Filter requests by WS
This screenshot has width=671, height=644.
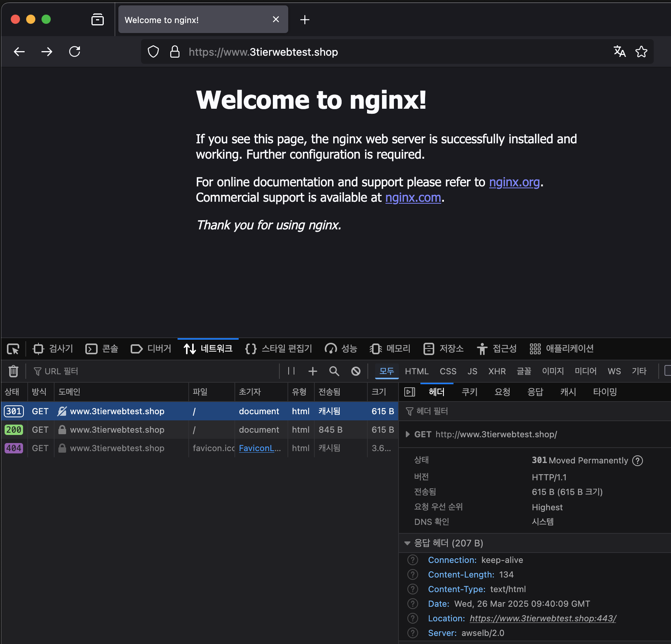point(614,371)
